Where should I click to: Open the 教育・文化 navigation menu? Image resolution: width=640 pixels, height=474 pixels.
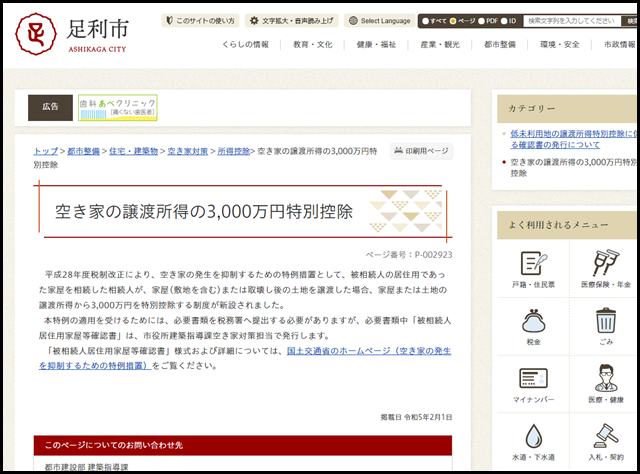(313, 45)
